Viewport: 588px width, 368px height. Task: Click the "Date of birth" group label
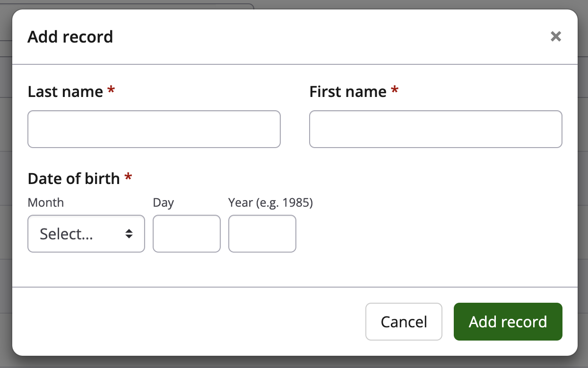coord(74,178)
